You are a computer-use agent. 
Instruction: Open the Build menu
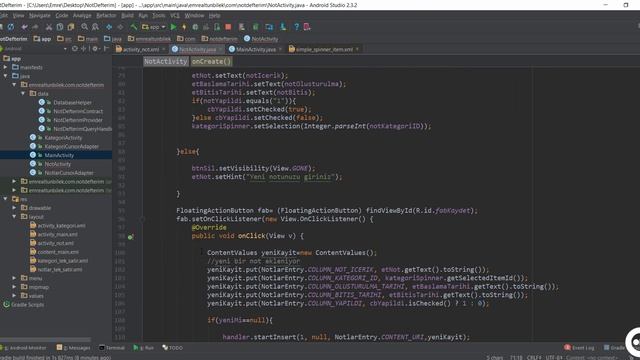[127, 16]
